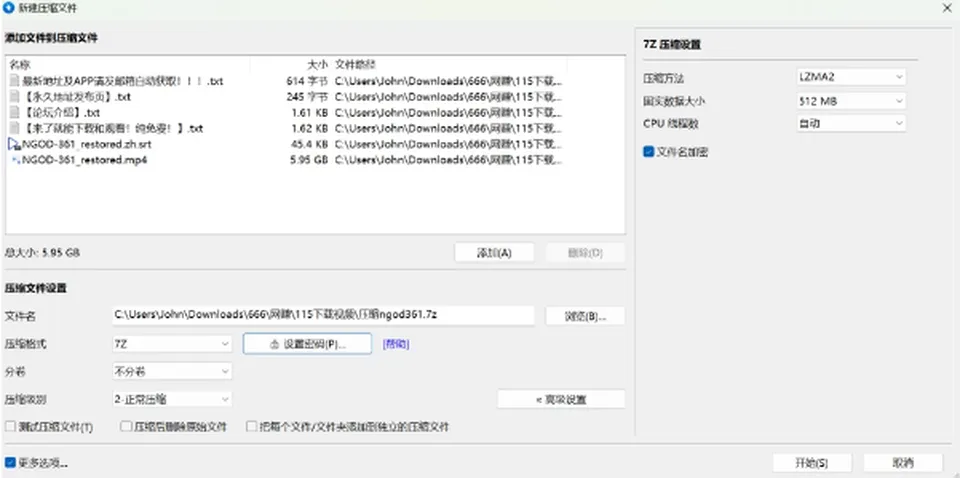Click the icon of 【永久地址发布页】.txt
This screenshot has height=478, width=960.
pos(15,97)
